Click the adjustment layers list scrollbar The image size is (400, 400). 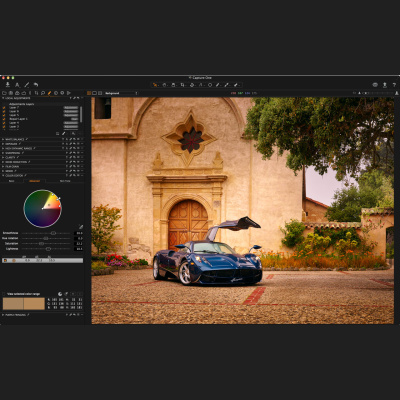81,113
